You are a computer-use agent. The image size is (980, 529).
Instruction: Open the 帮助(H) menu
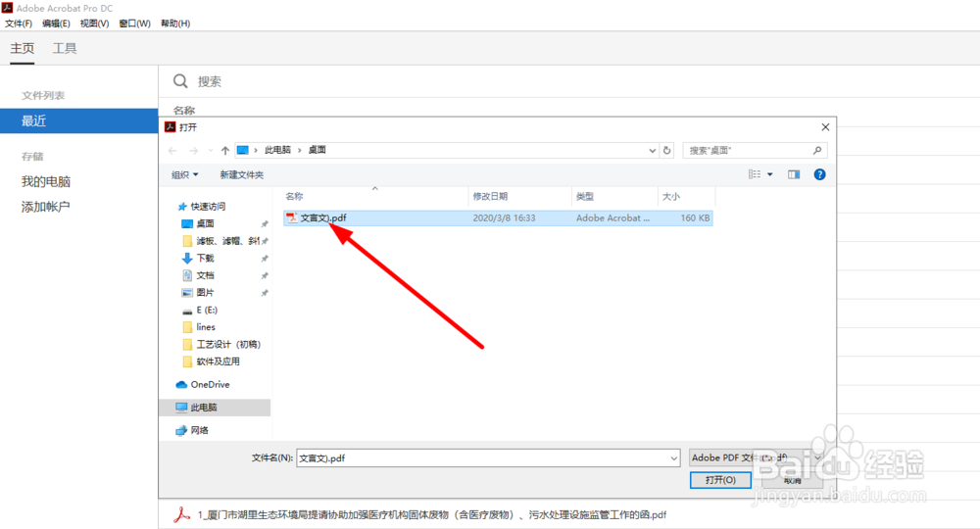click(x=175, y=24)
